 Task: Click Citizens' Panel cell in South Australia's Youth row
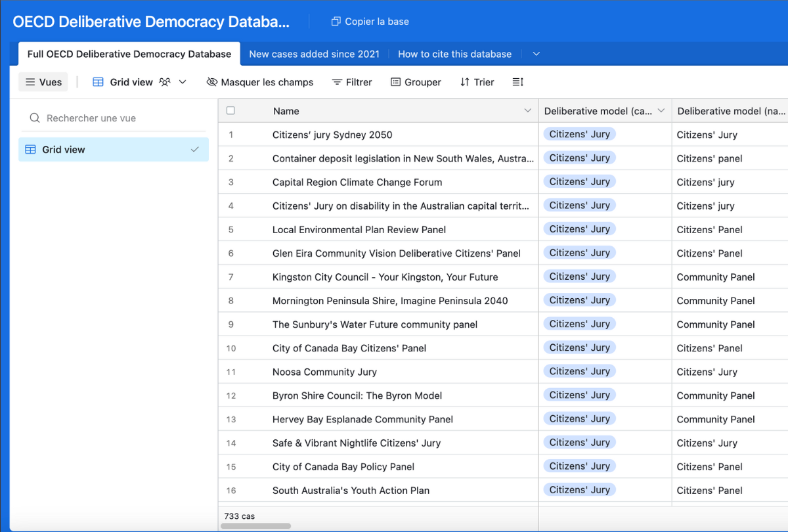click(730, 489)
